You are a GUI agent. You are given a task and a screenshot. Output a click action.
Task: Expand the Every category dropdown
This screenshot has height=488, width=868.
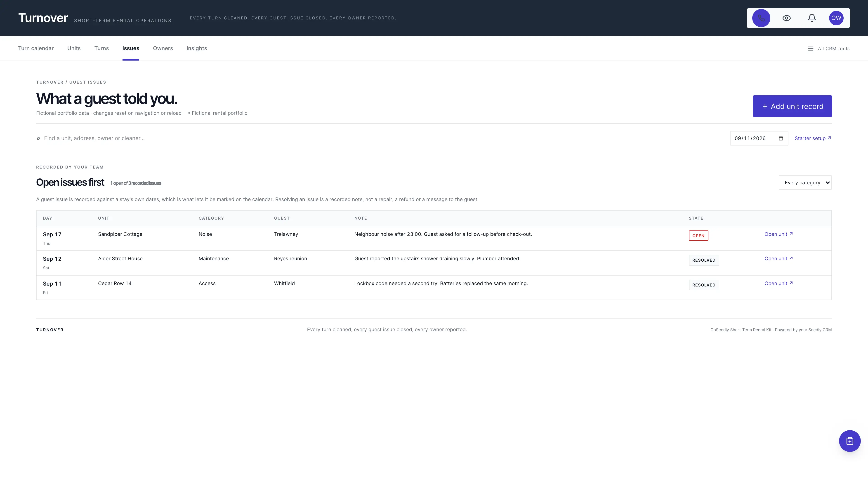pyautogui.click(x=805, y=183)
